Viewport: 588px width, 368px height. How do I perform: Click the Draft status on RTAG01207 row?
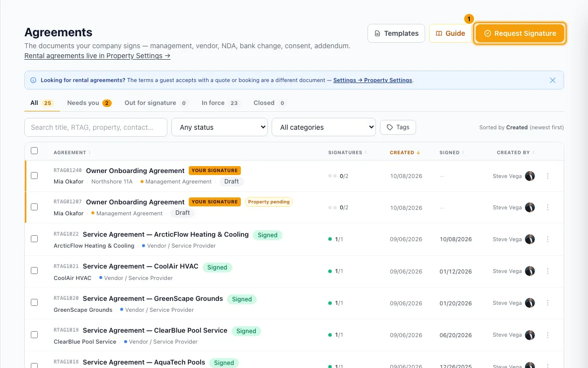tap(183, 213)
